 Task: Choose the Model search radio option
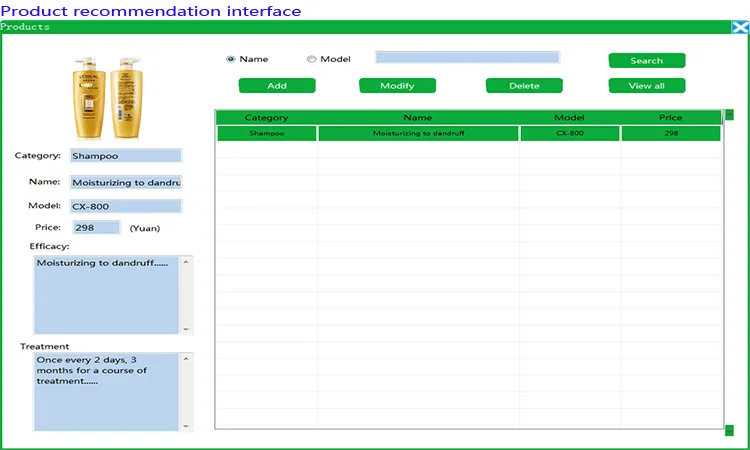[x=311, y=59]
